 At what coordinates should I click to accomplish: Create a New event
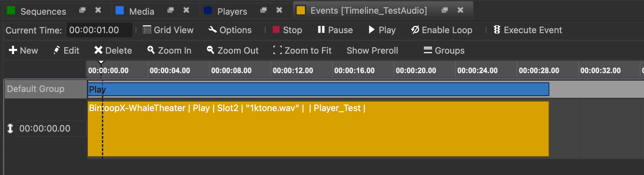point(23,51)
